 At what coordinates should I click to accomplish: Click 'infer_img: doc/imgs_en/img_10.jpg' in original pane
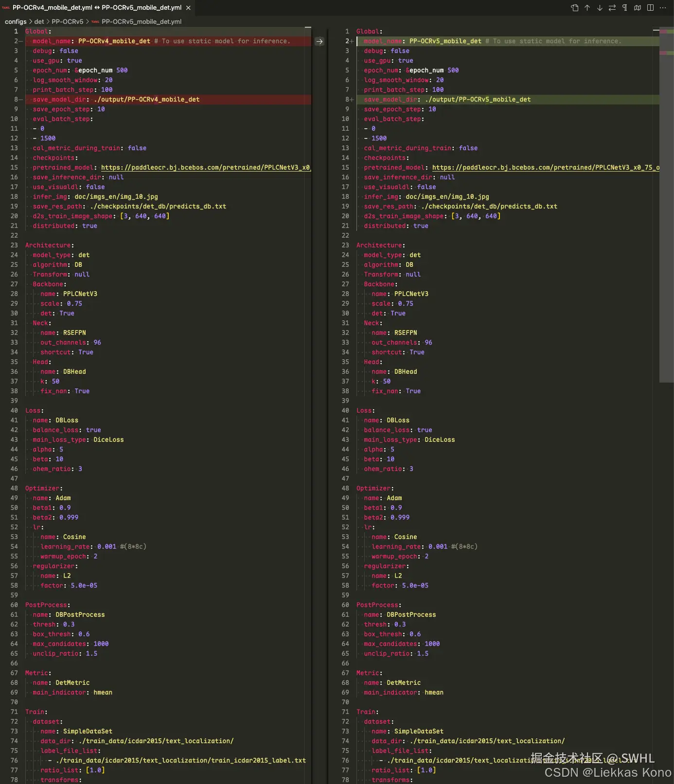tap(95, 197)
